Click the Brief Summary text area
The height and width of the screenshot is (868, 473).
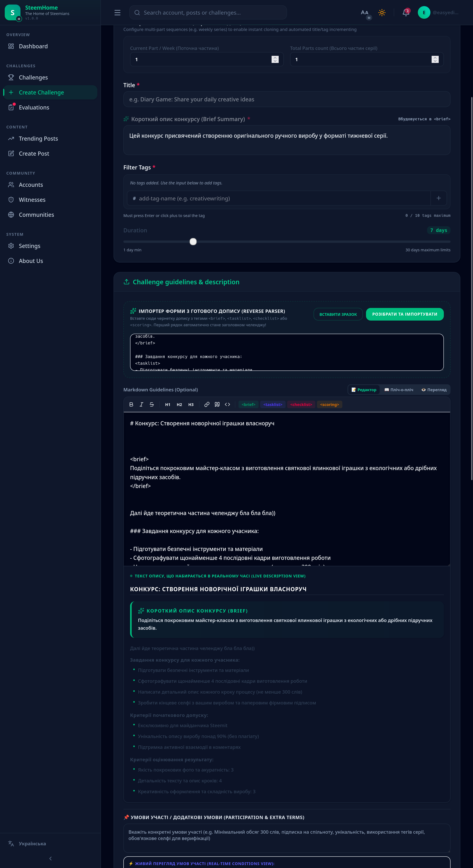click(287, 140)
